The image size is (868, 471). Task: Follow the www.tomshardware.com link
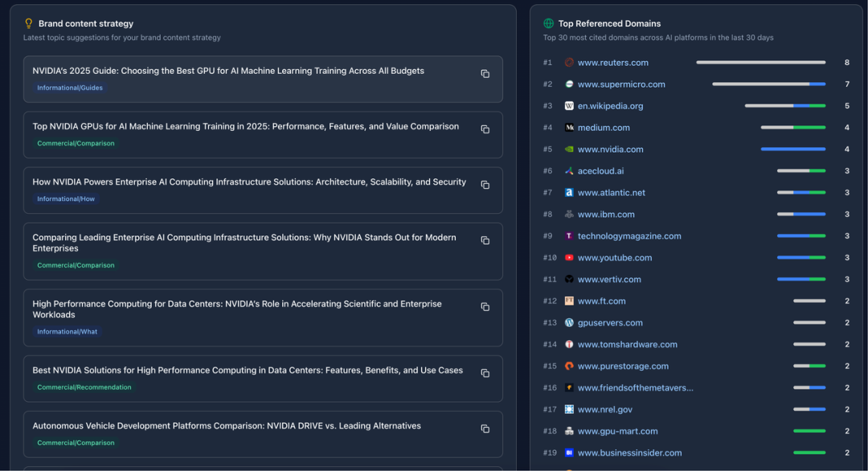[x=627, y=344]
